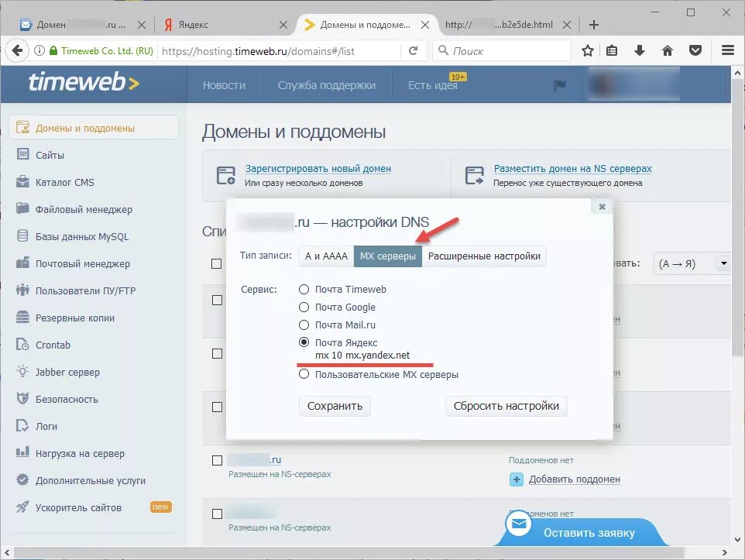This screenshot has height=560, width=745.
Task: Click the Логи sidebar icon
Action: [x=22, y=425]
